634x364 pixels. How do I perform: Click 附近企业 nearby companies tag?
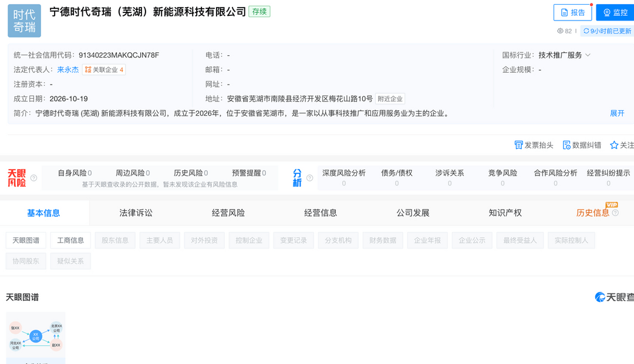390,99
